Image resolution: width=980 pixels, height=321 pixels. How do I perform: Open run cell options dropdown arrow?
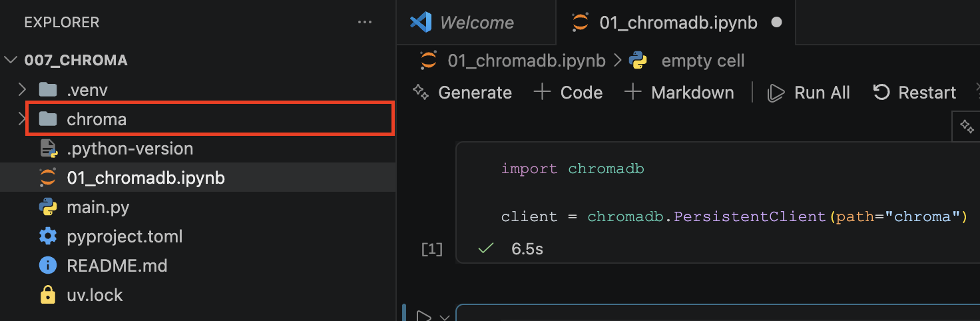tap(444, 316)
